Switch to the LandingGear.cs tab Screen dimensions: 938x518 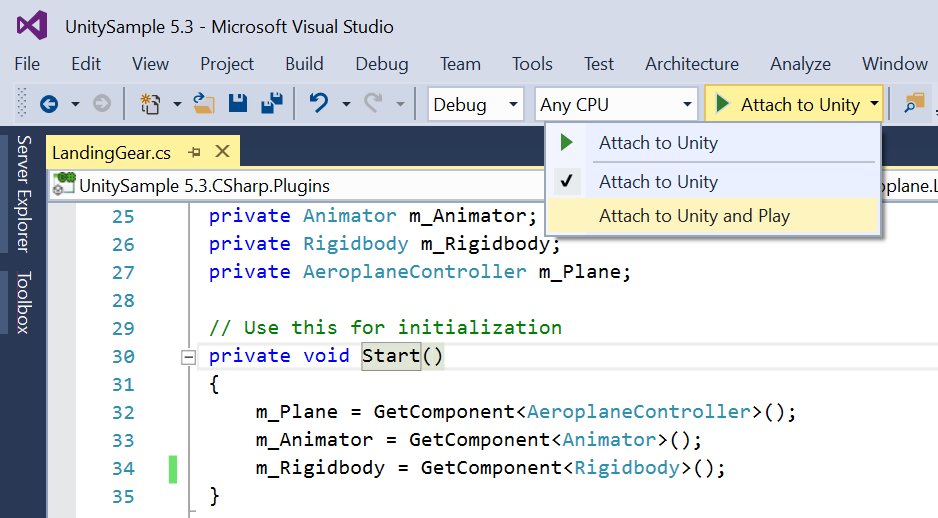tap(111, 153)
